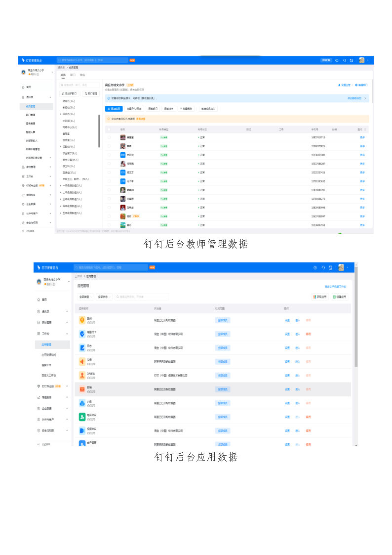Click the 公告 announcement app icon
392x555 pixels.
point(82,362)
